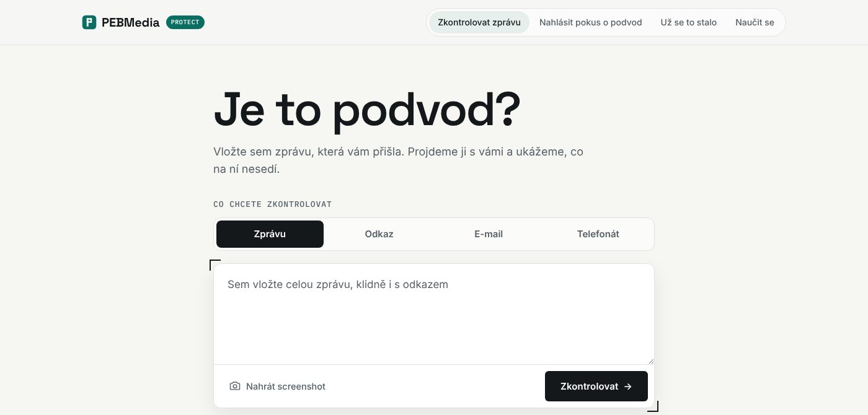The image size is (868, 415).
Task: Switch to the E-mail tab
Action: 489,234
